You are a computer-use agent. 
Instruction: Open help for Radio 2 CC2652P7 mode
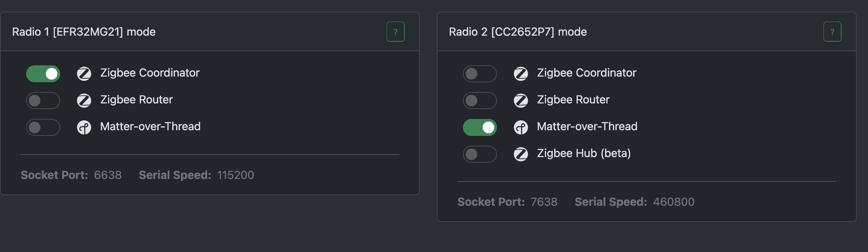point(832,32)
